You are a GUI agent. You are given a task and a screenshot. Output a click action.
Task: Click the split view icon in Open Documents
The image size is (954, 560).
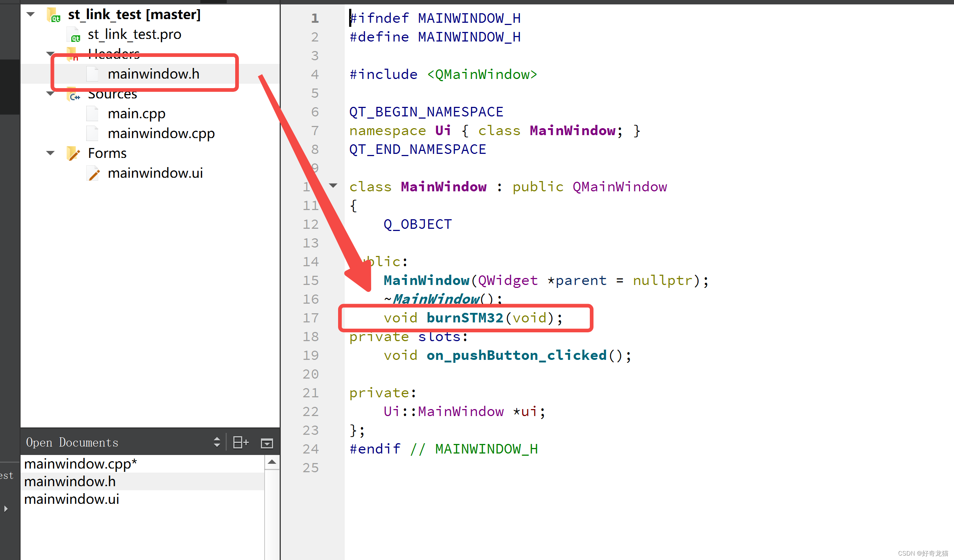(240, 442)
